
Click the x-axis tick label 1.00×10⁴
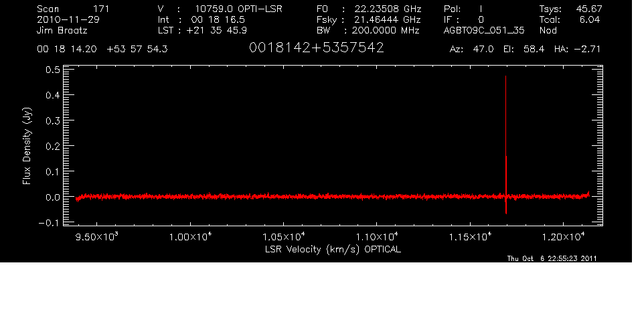pyautogui.click(x=189, y=237)
